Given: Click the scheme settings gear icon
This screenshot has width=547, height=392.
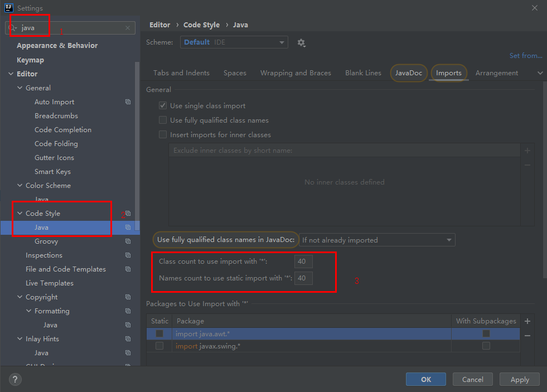Looking at the screenshot, I should click(301, 43).
